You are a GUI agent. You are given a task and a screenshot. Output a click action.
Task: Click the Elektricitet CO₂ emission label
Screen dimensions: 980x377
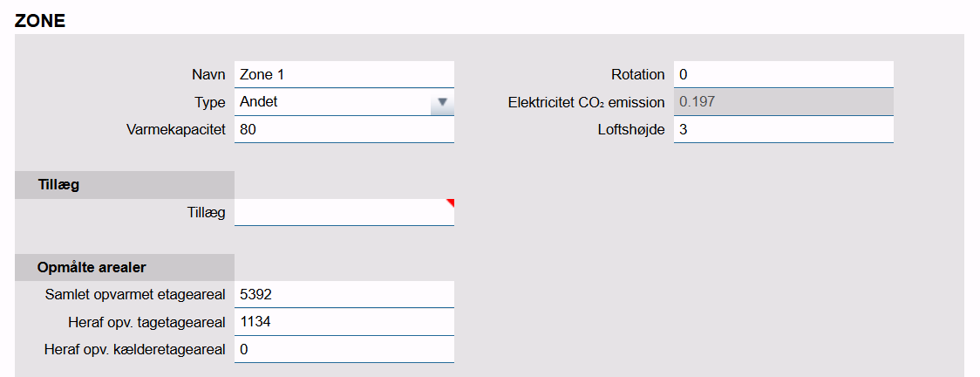click(586, 102)
